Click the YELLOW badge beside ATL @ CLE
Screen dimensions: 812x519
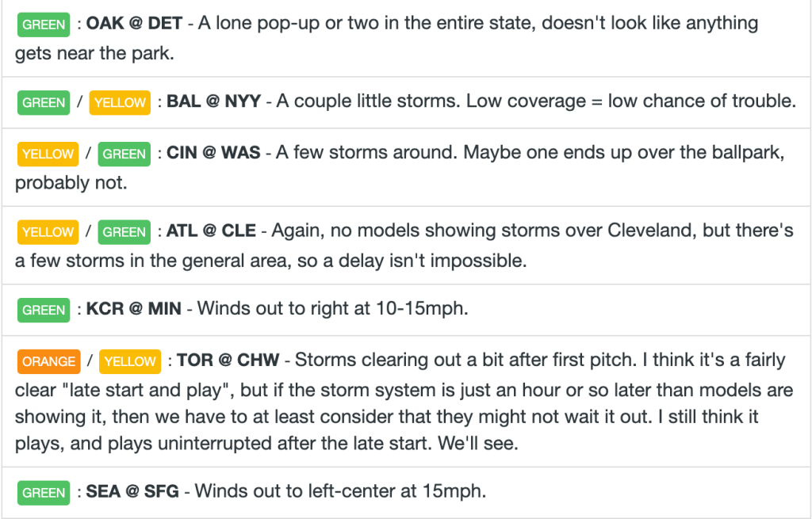pyautogui.click(x=48, y=232)
